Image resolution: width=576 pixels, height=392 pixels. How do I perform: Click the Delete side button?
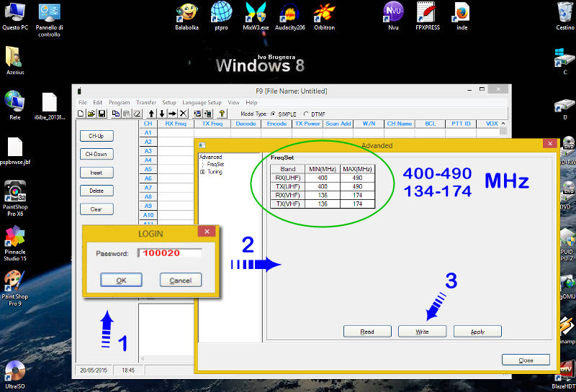[x=96, y=191]
